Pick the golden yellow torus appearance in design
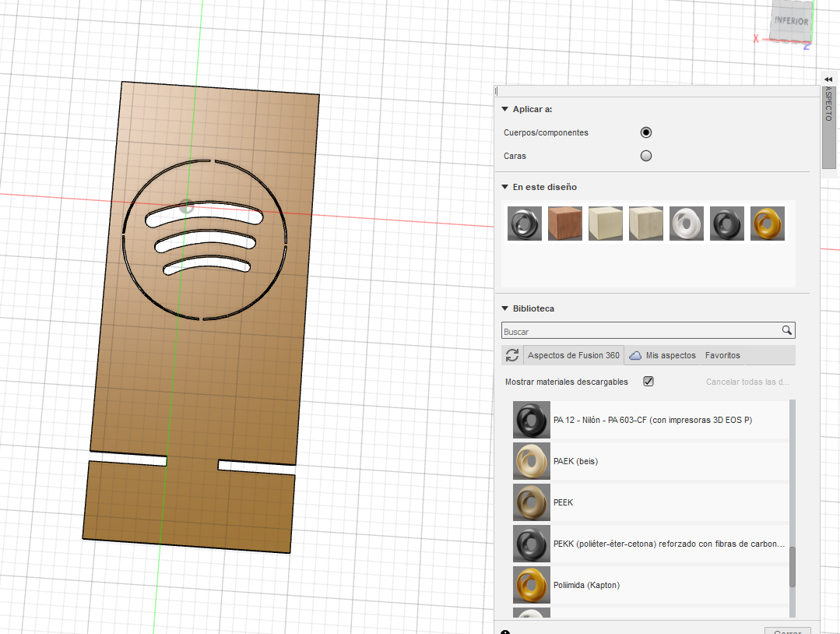 point(768,224)
